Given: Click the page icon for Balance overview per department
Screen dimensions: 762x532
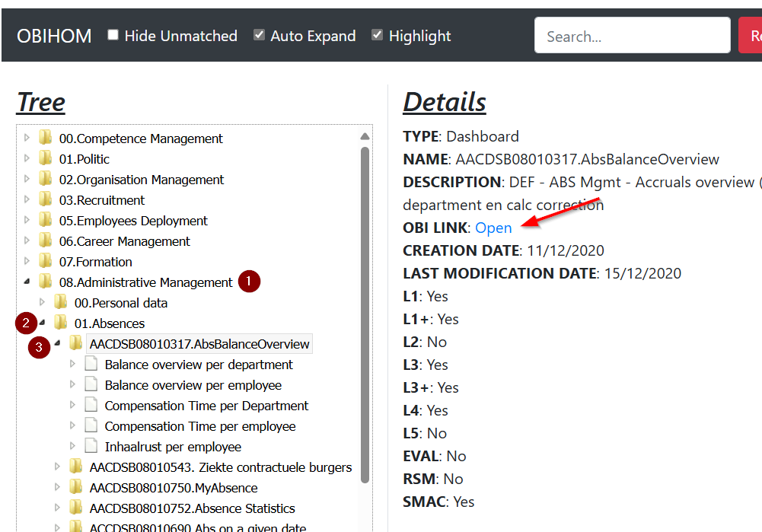Looking at the screenshot, I should (x=91, y=365).
